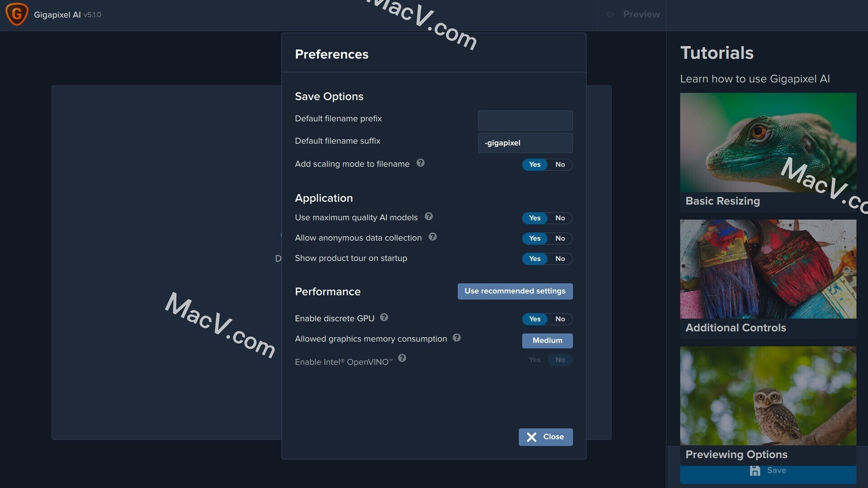
Task: Open the Additional Controls tutorial thumbnail
Action: pyautogui.click(x=768, y=269)
